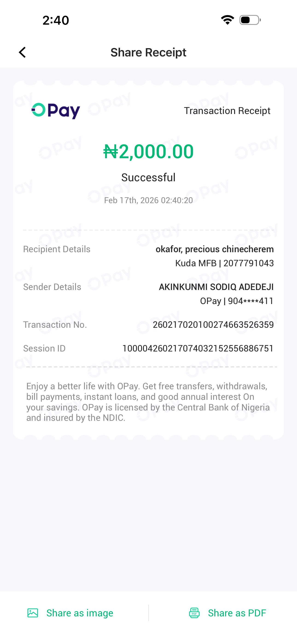Tap the Share Receipt page title
Image resolution: width=297 pixels, height=644 pixels.
[x=148, y=53]
